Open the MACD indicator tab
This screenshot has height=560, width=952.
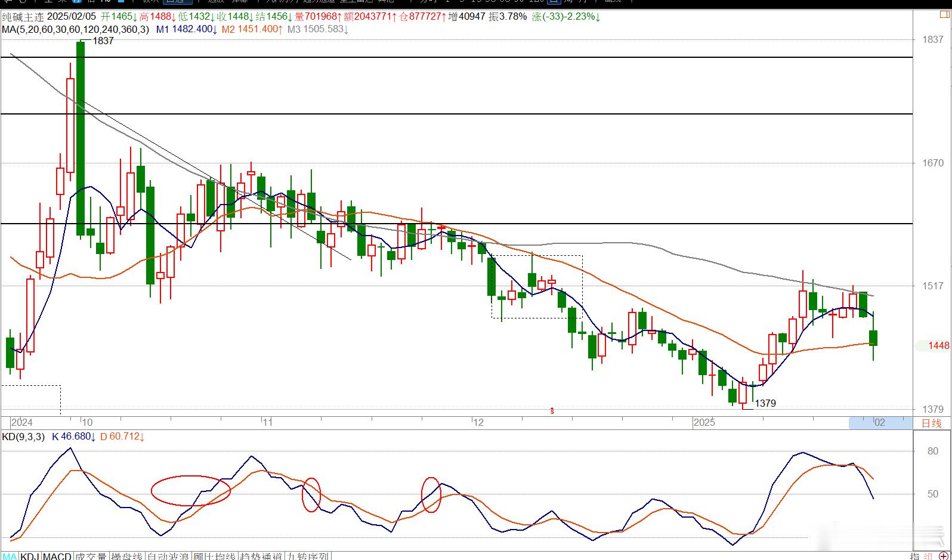click(57, 556)
